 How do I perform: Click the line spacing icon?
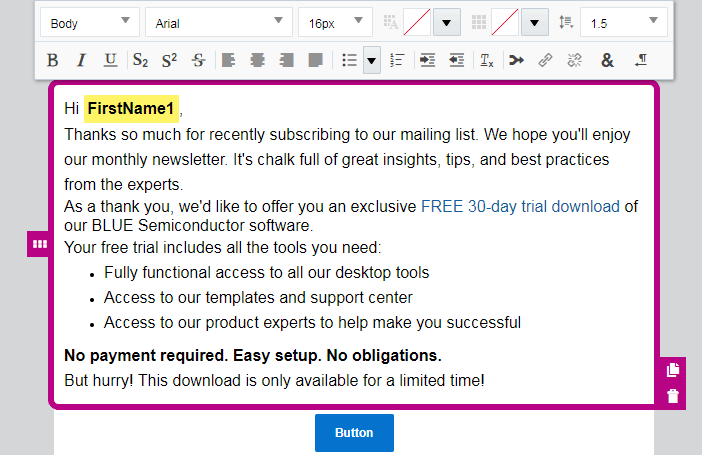click(566, 22)
